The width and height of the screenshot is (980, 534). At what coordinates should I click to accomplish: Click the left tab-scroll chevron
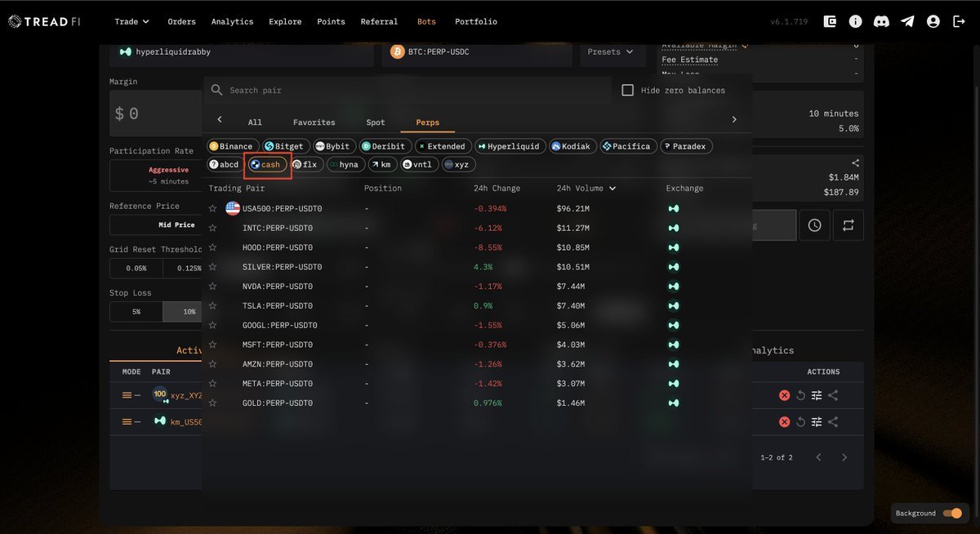pos(219,120)
